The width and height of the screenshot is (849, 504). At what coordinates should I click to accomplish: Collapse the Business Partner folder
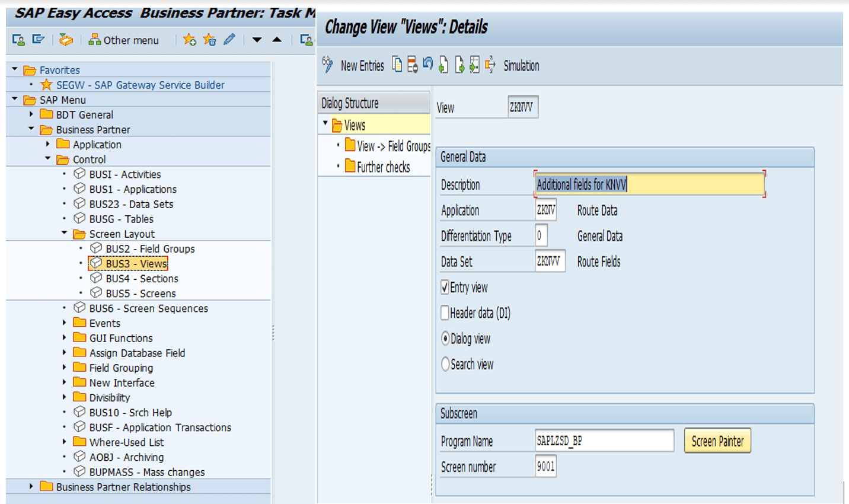pyautogui.click(x=31, y=129)
